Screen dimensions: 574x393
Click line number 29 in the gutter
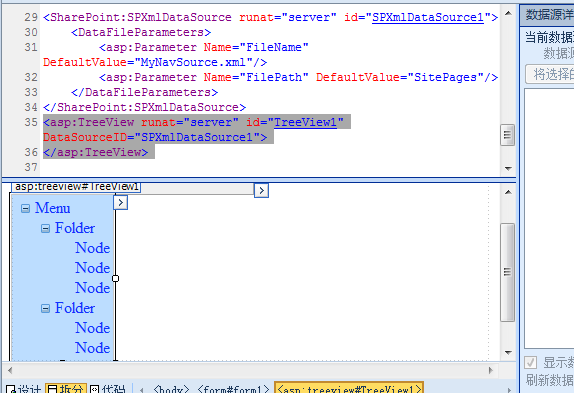pos(31,17)
